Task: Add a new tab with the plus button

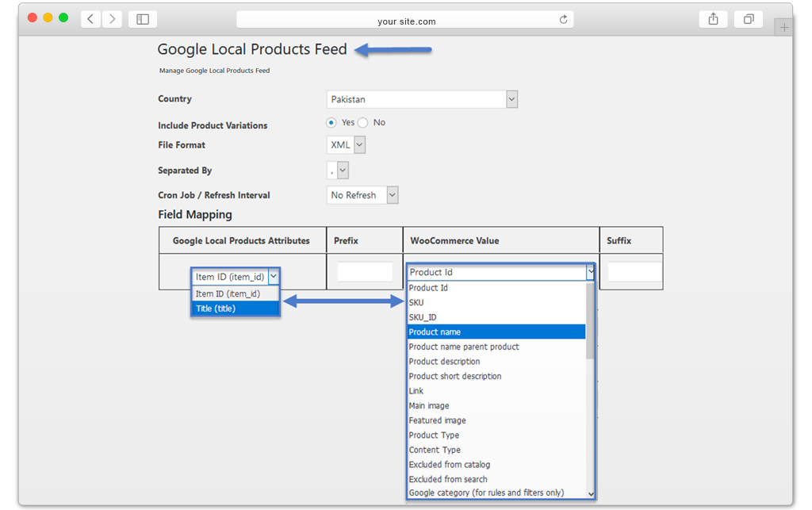Action: (x=784, y=28)
